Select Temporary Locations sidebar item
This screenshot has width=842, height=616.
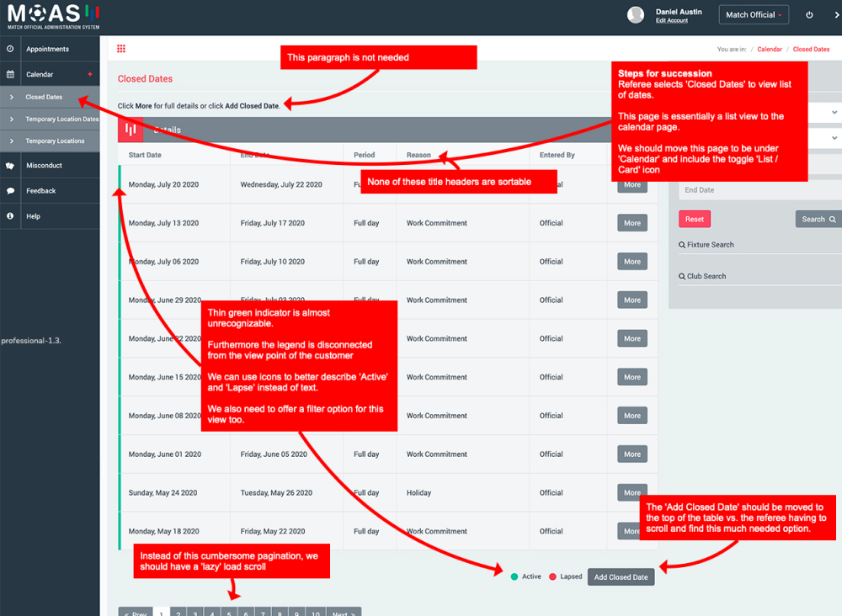(55, 141)
